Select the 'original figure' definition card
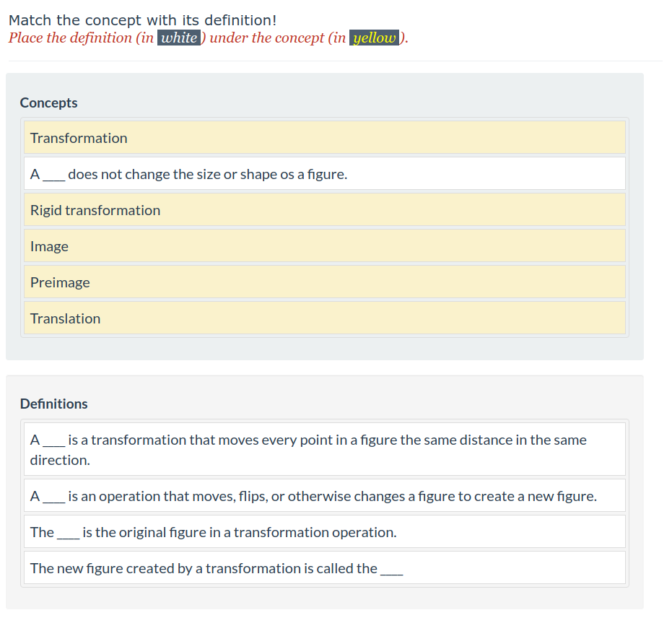This screenshot has height=618, width=672. 324,532
